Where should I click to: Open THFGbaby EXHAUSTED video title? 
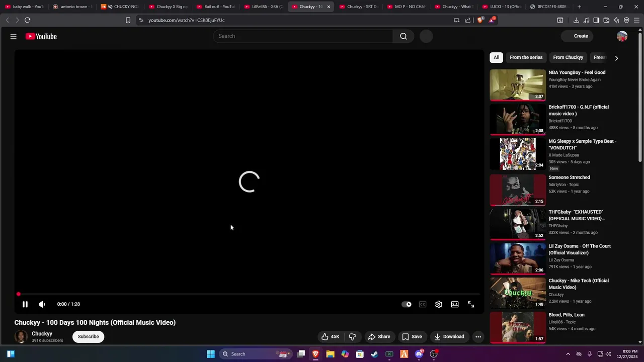coord(577,215)
